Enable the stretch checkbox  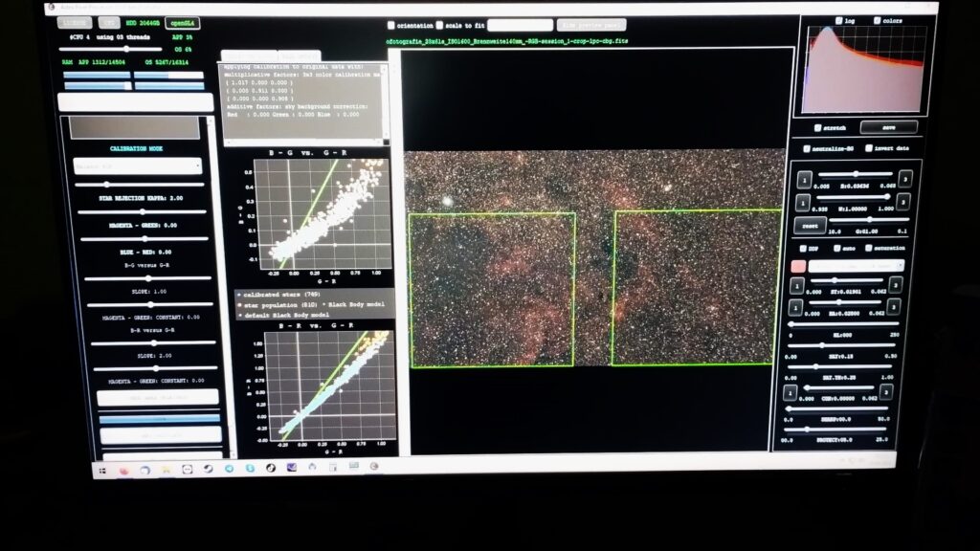pyautogui.click(x=816, y=126)
